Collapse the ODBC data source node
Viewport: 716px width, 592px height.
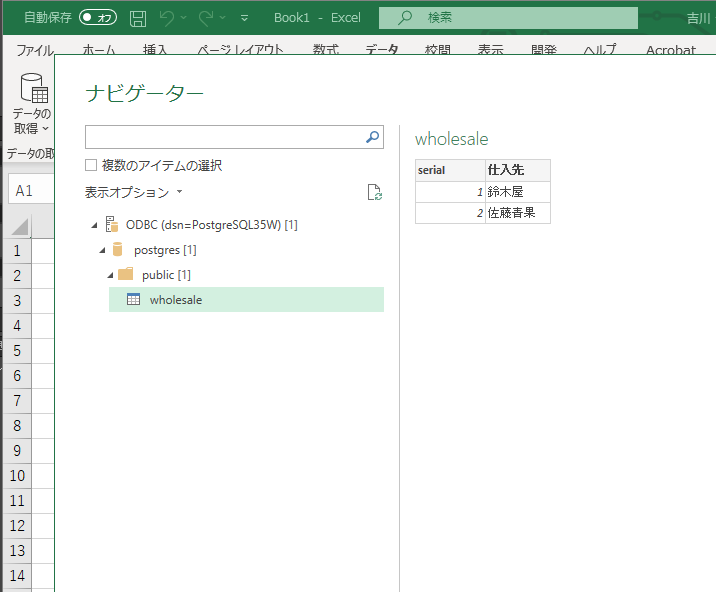[x=94, y=225]
